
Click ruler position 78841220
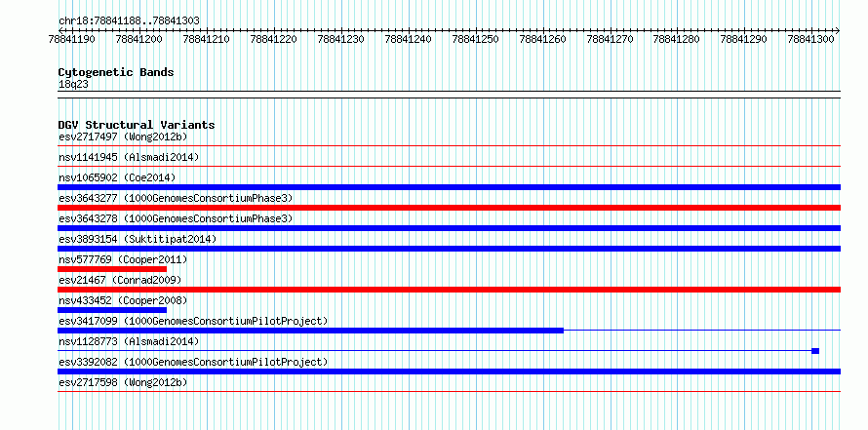pos(273,39)
